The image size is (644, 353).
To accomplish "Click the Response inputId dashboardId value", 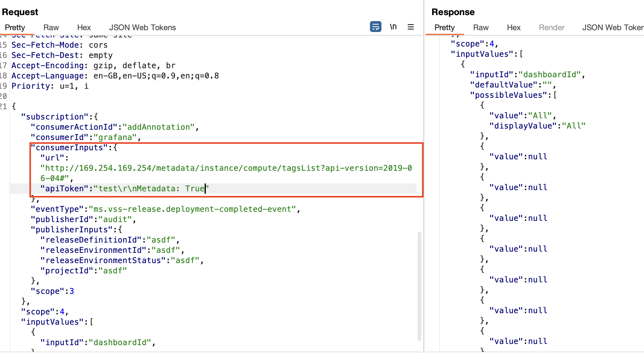I will (x=549, y=75).
